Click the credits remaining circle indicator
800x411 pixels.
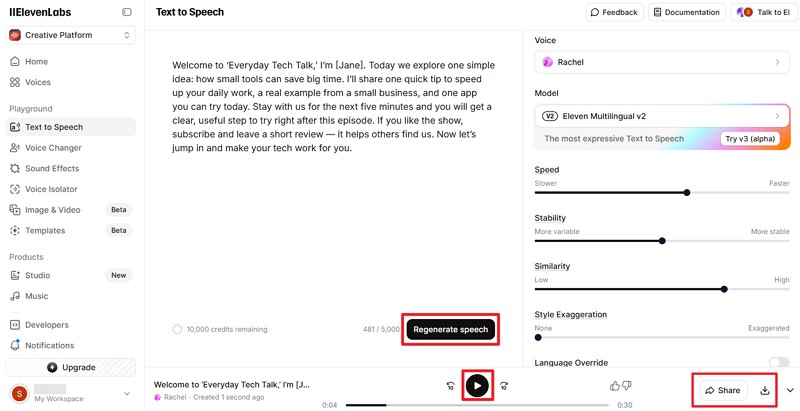tap(177, 329)
